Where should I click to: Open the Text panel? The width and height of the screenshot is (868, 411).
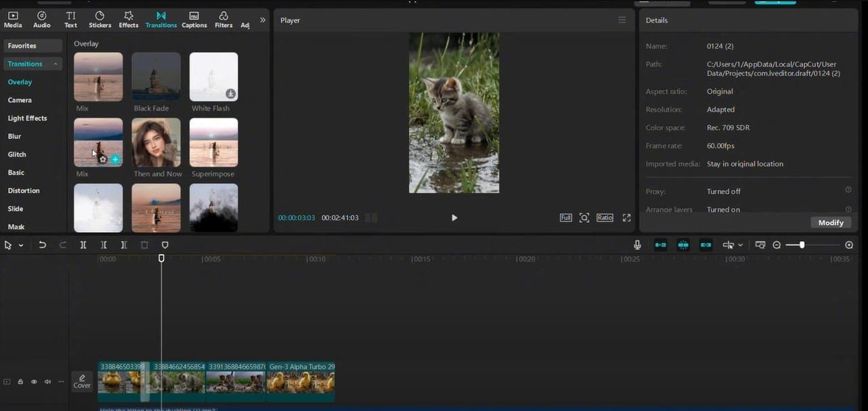tap(70, 20)
